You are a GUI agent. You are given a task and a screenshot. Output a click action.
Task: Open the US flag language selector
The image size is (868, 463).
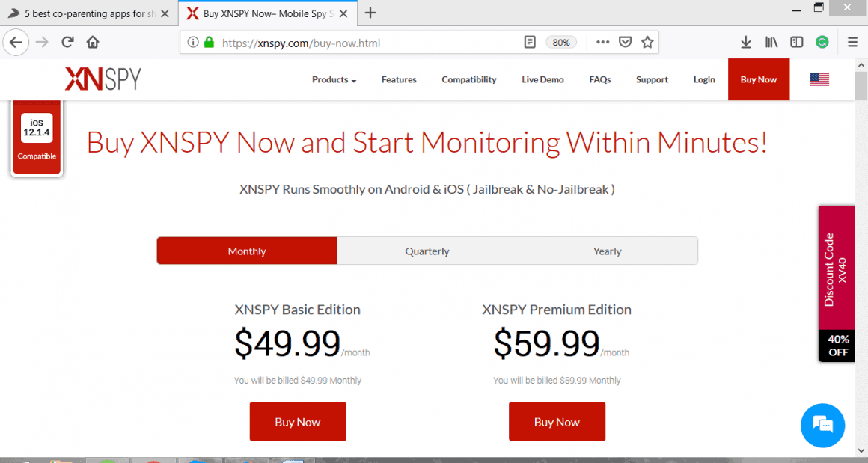tap(819, 79)
